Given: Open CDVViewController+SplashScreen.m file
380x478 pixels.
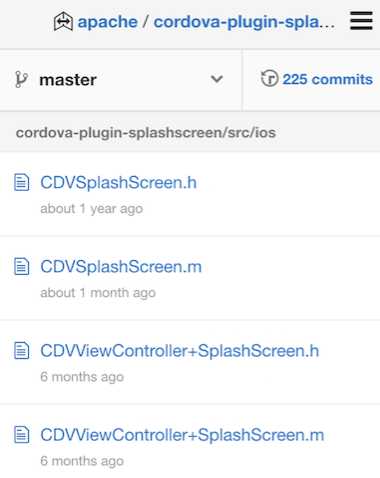Looking at the screenshot, I should coord(182,435).
